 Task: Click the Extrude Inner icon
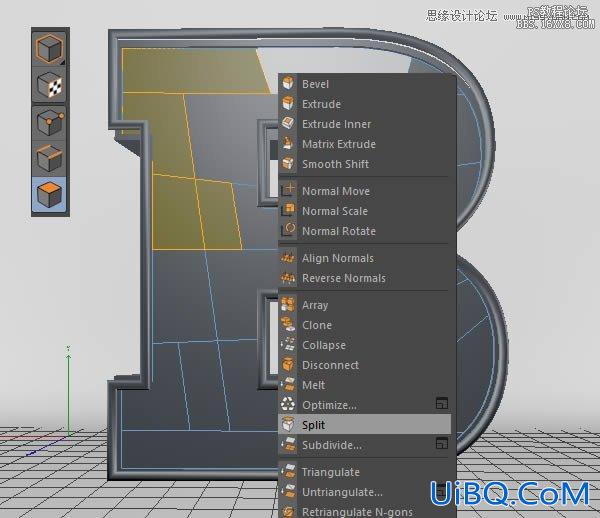[x=288, y=123]
